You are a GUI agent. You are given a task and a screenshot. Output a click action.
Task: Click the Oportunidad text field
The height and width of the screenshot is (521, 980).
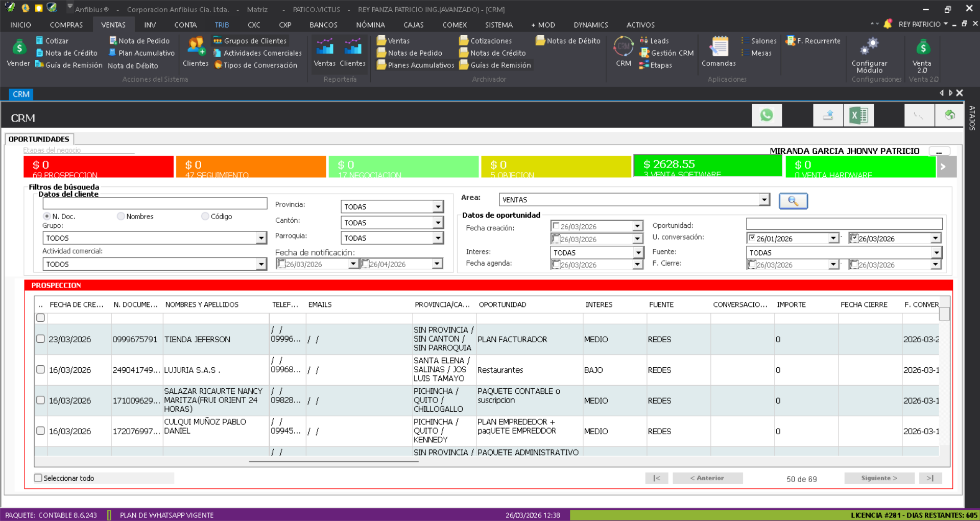(844, 224)
